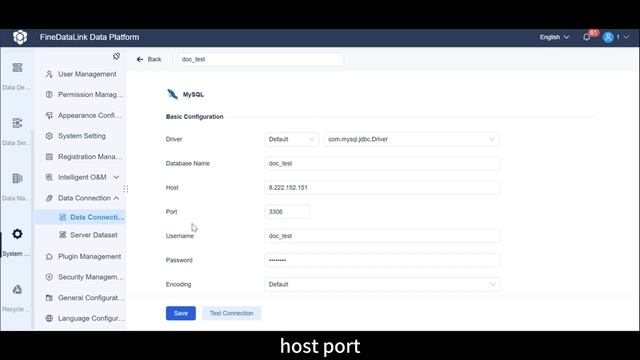Click the Username input field
640x360 pixels.
[382, 236]
